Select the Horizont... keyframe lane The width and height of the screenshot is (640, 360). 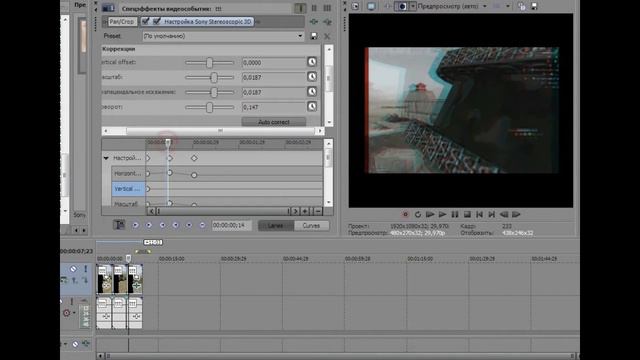coord(128,173)
